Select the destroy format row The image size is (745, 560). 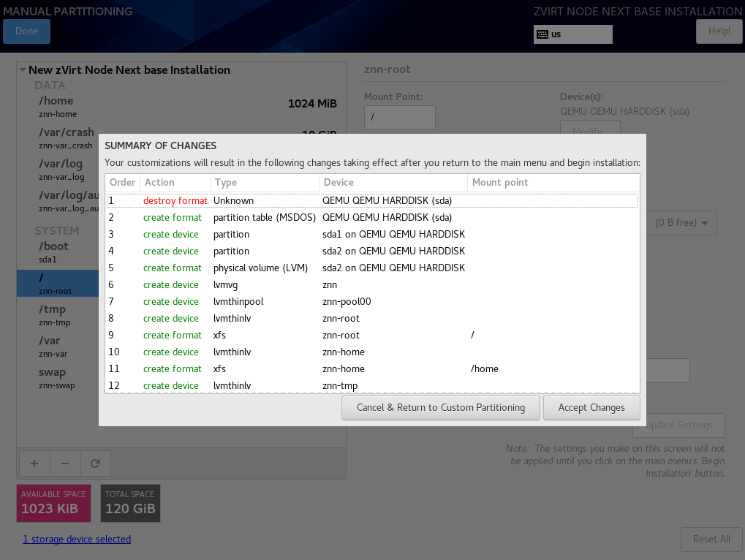click(x=373, y=200)
